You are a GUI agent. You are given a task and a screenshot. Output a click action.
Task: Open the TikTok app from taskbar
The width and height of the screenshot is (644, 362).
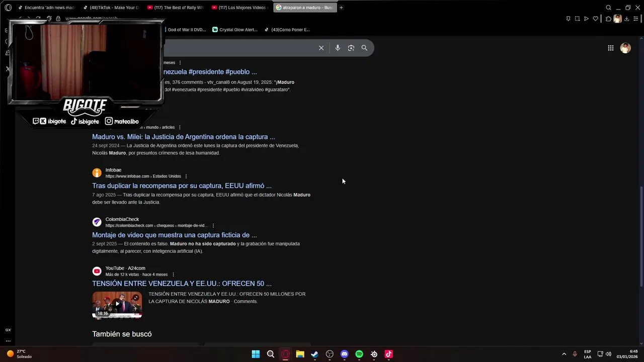pos(388,354)
